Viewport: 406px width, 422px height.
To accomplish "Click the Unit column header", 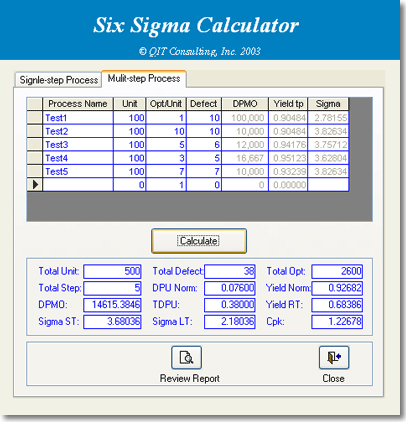I will tap(130, 104).
